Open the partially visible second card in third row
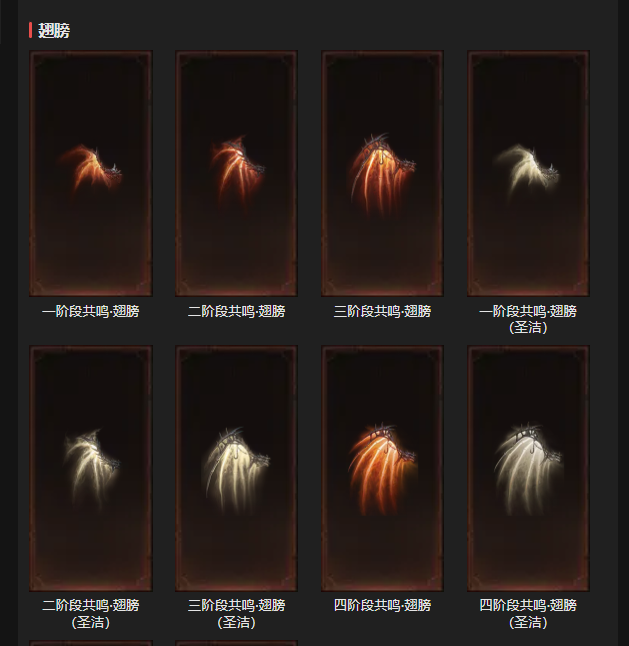This screenshot has width=629, height=646. point(236,643)
